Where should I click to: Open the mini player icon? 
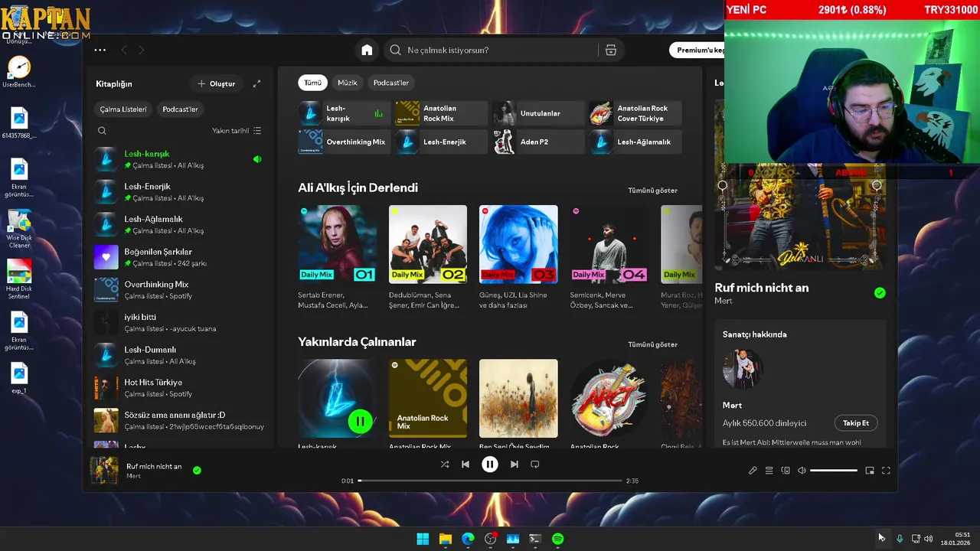[870, 471]
